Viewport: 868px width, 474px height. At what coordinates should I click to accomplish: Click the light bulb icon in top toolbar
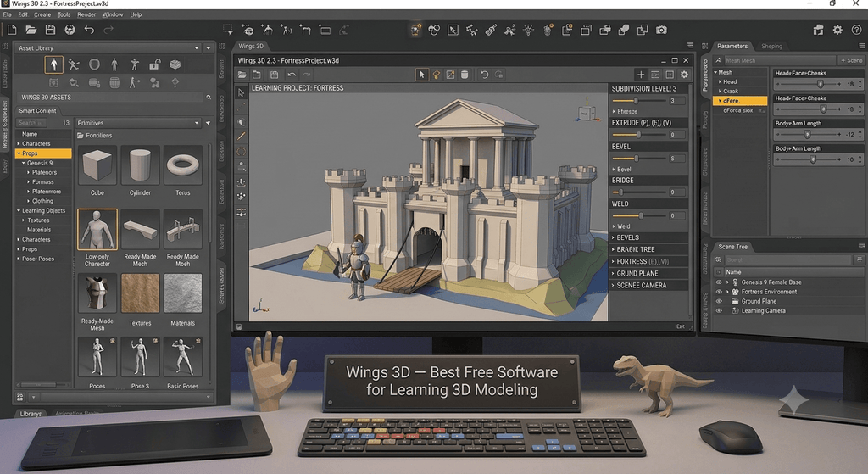point(529,30)
